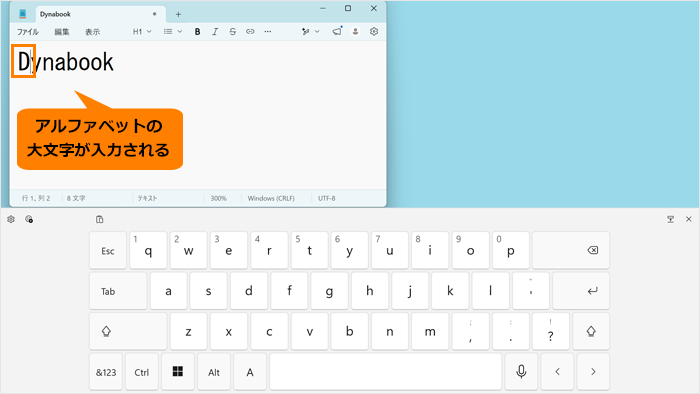Click the 300% zoom level in status bar
This screenshot has width=700, height=394.
tap(218, 198)
